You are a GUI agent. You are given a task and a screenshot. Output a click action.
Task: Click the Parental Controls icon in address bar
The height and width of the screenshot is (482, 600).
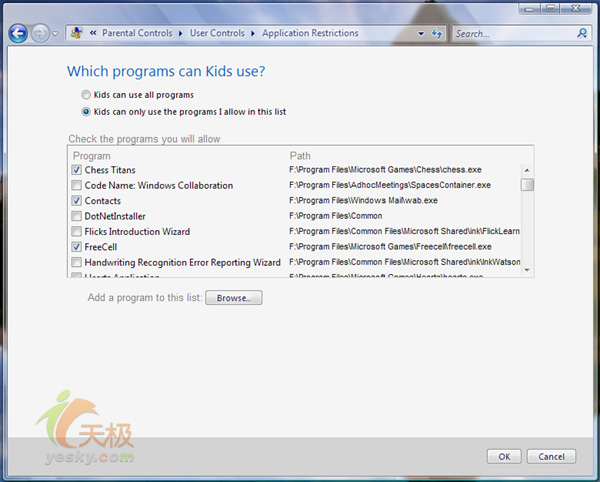click(x=77, y=33)
